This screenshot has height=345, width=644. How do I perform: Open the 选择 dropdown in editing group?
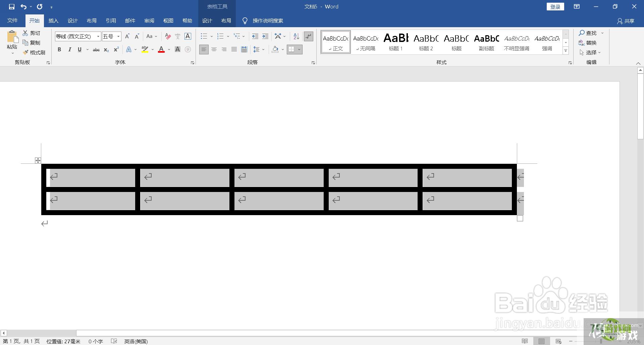click(590, 52)
